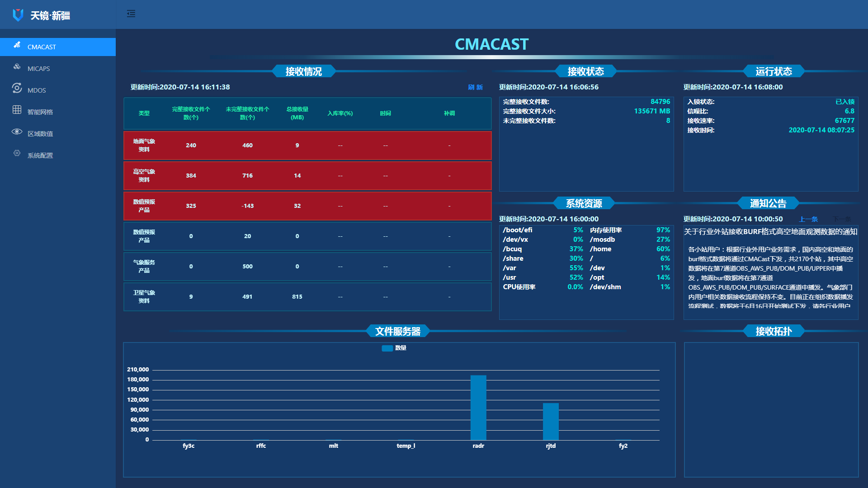This screenshot has width=868, height=488.
Task: Click the MDOS circular icon
Action: [x=17, y=88]
